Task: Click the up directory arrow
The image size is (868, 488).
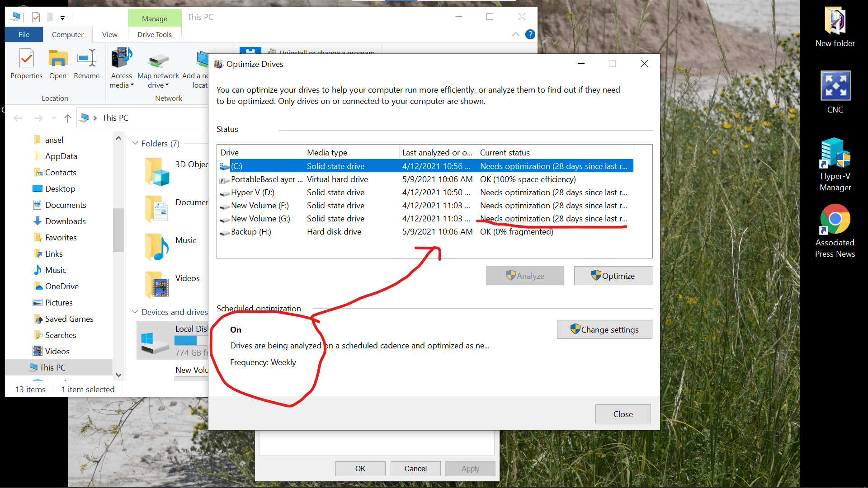Action: (68, 118)
